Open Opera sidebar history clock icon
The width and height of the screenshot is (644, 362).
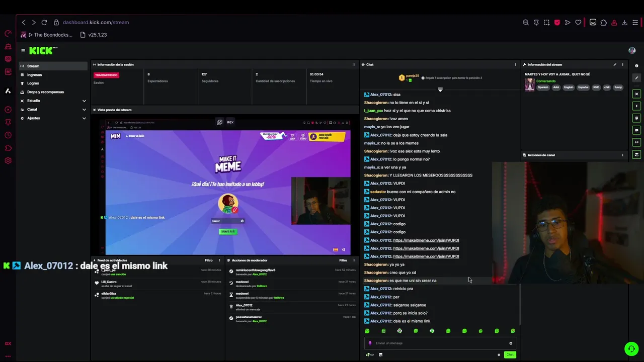click(x=8, y=135)
